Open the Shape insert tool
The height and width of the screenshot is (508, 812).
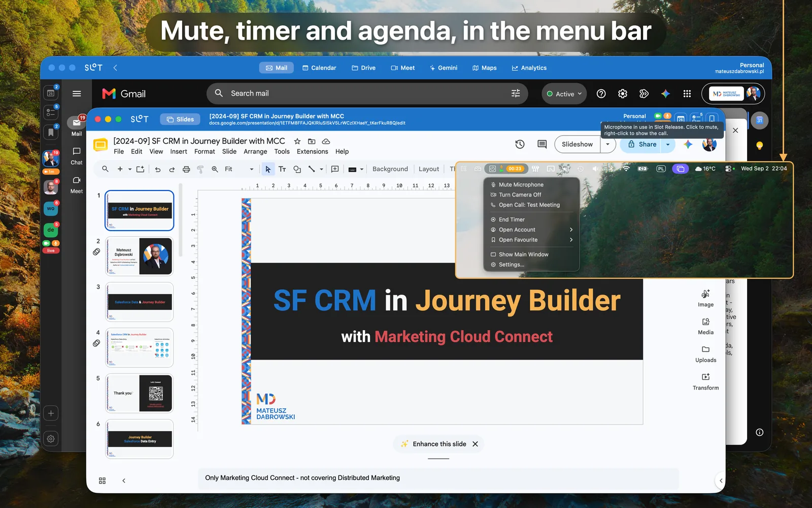coord(297,169)
